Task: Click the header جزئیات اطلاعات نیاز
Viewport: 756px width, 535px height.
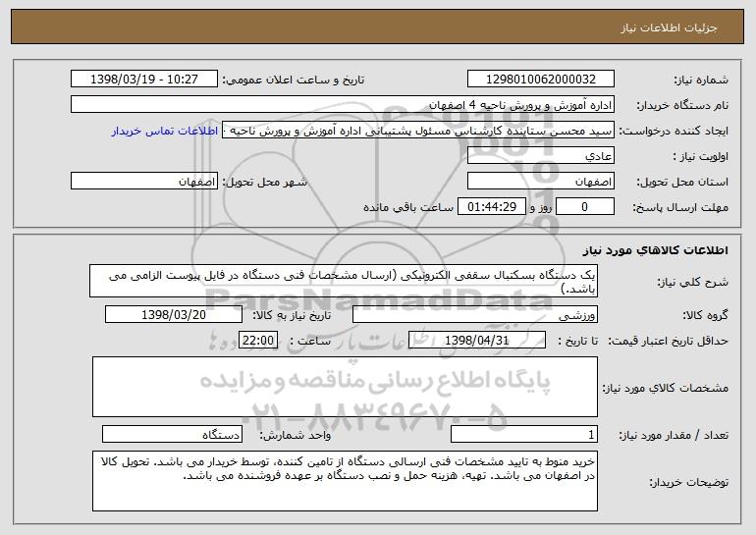Action: 670,27
